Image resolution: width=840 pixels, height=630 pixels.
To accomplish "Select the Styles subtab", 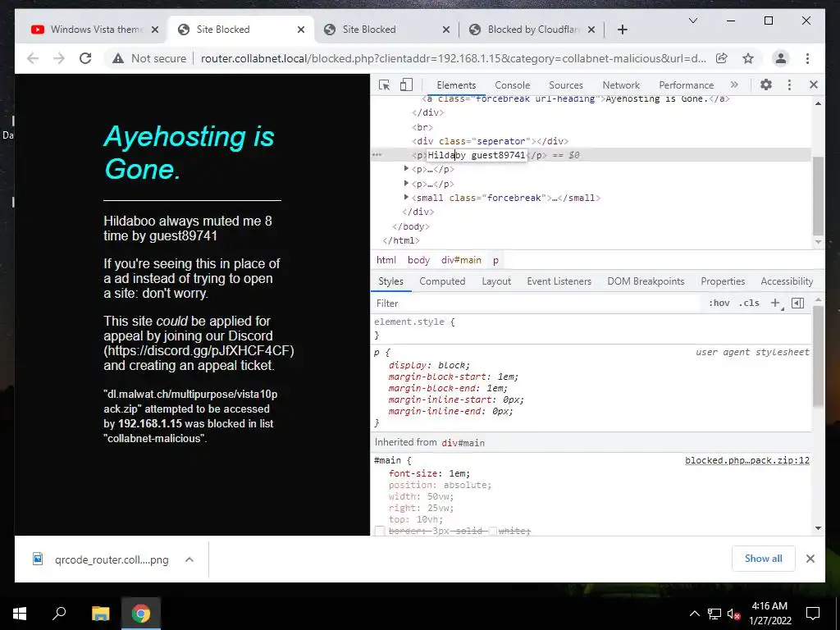I will click(390, 281).
